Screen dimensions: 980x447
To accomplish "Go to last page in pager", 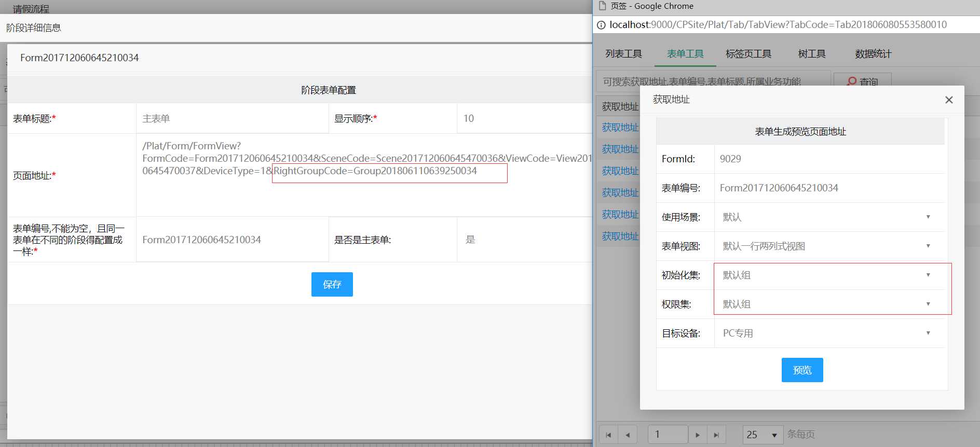I will (x=717, y=435).
